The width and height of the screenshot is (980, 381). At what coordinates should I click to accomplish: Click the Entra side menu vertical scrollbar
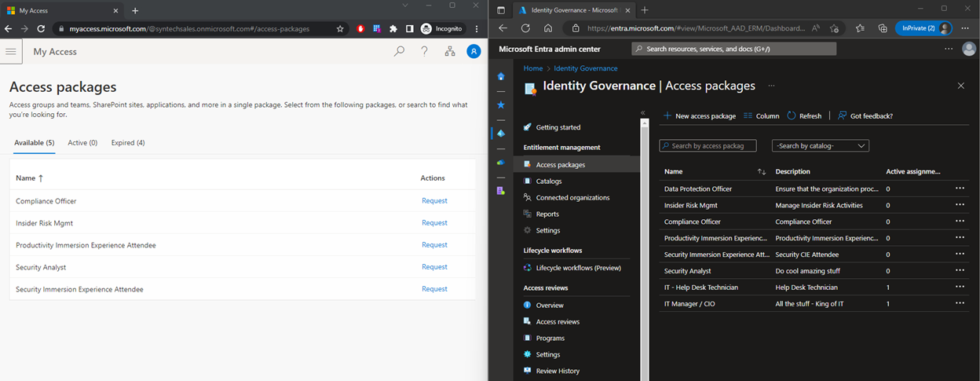(x=645, y=249)
